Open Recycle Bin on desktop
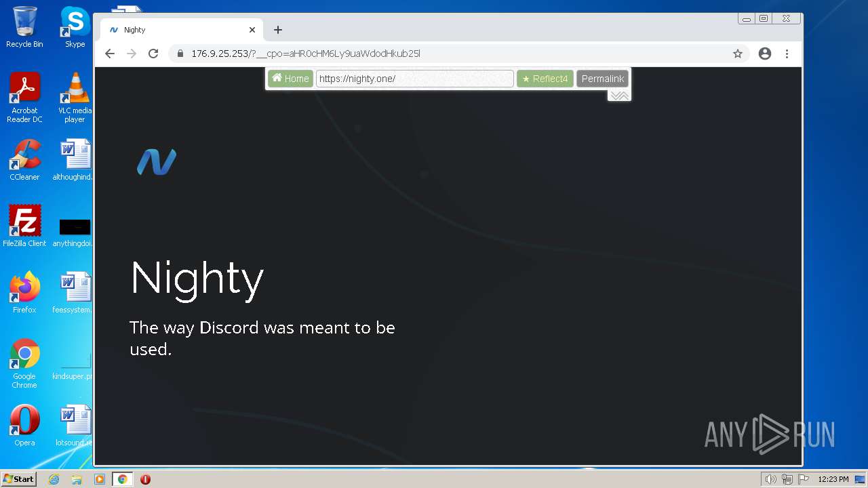 point(24,27)
